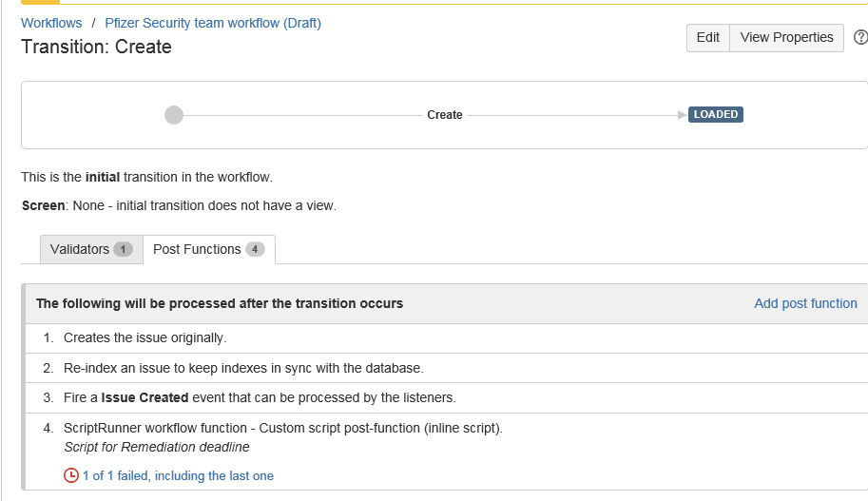Viewport: 868px width, 501px height.
Task: Open the '1 of 1 failed' link
Action: click(x=184, y=475)
